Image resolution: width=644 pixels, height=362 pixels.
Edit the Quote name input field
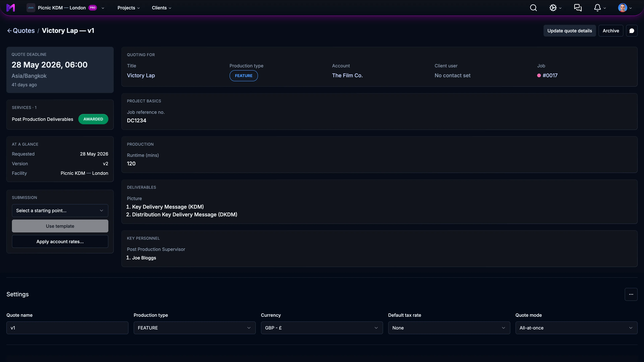[x=67, y=328]
